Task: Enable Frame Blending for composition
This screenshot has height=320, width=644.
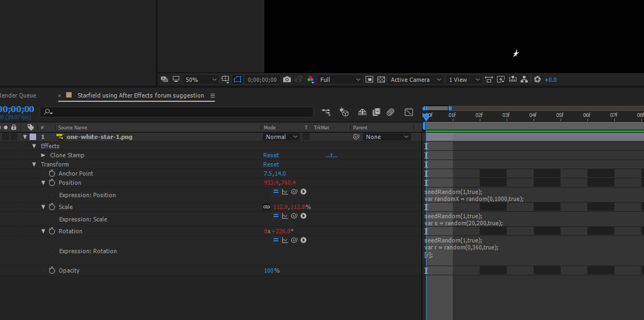Action: coord(376,112)
